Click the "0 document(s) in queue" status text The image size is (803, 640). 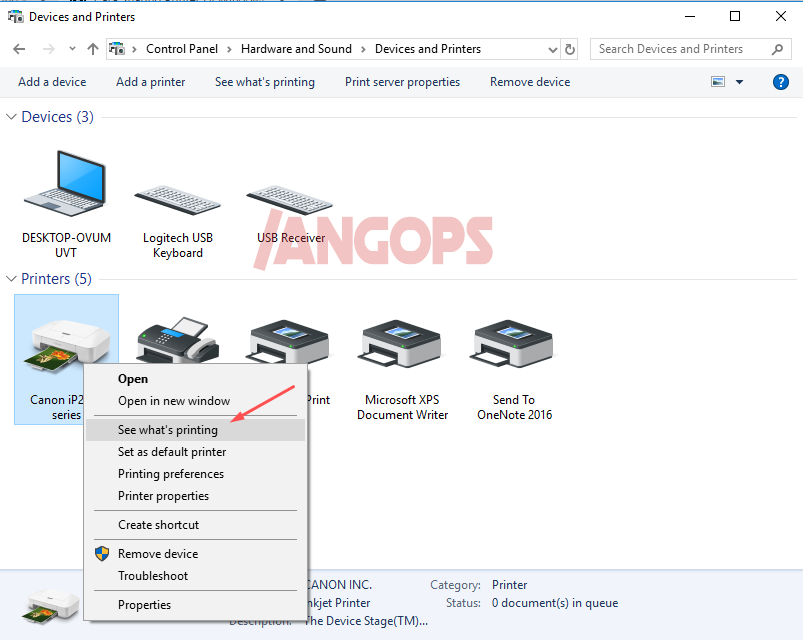(x=555, y=603)
